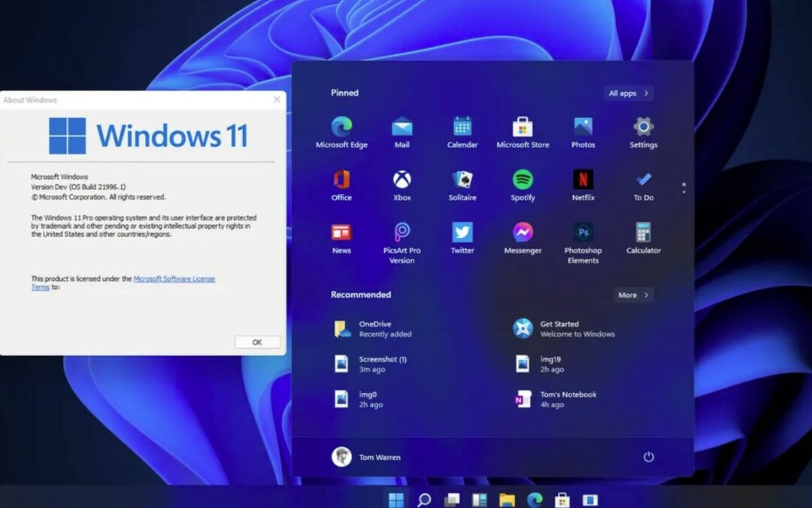
Task: Open Tom's Notebook in recommended
Action: [555, 399]
